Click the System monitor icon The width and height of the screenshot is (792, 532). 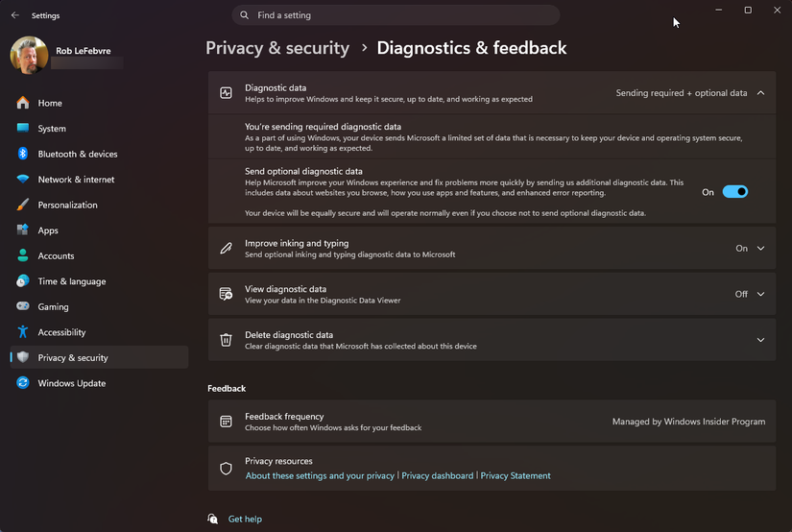[x=23, y=128]
